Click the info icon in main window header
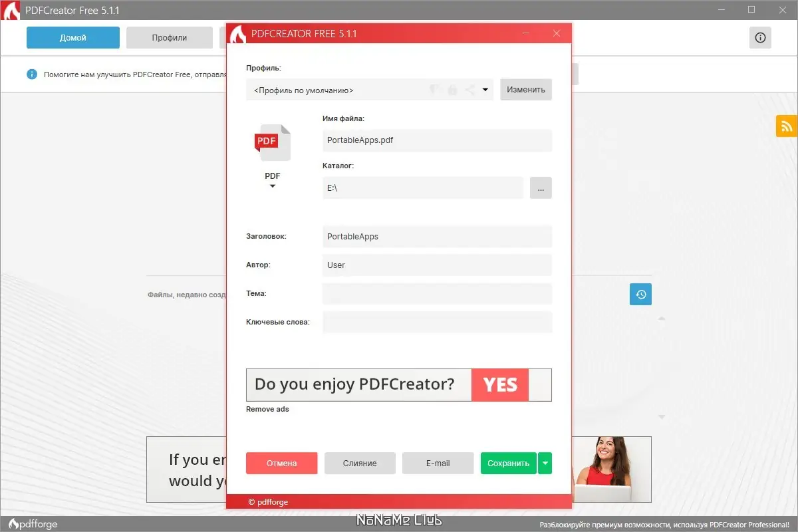 tap(760, 38)
